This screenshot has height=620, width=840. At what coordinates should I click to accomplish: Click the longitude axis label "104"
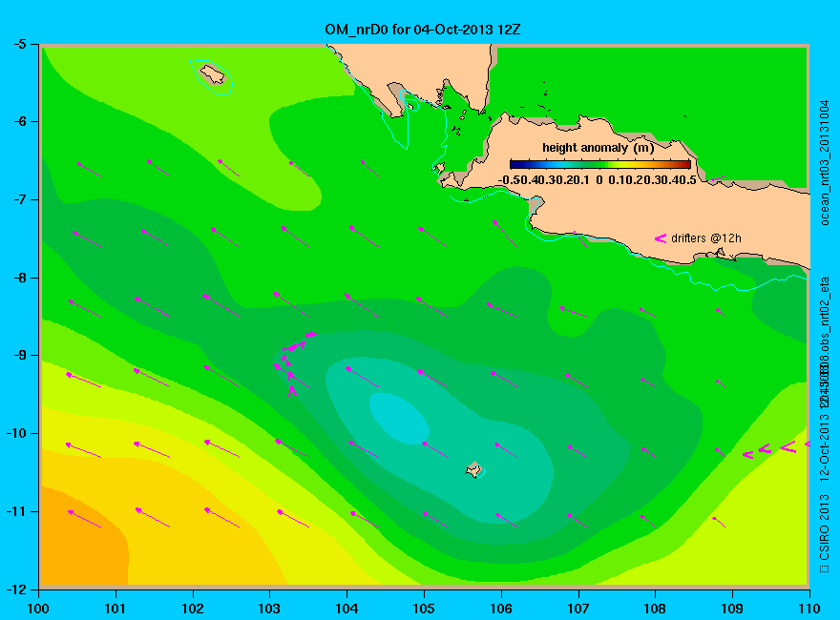tap(346, 609)
